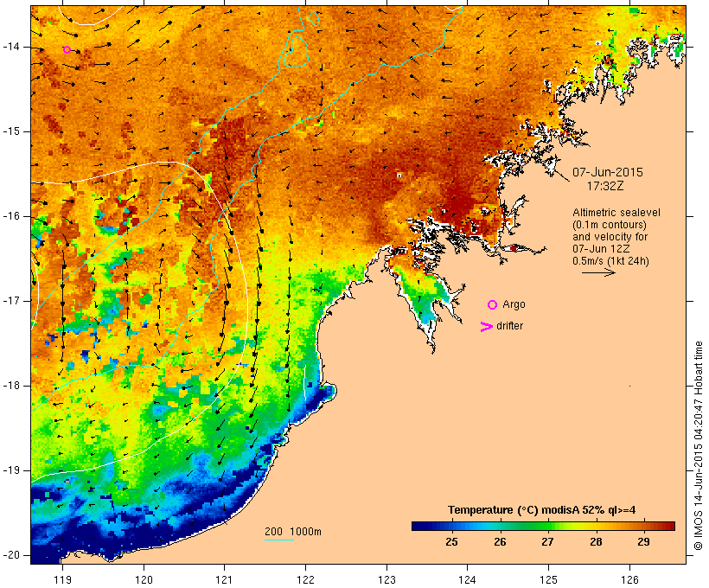Click the '200 1000m' depth contour label
This screenshot has width=709, height=588.
click(x=293, y=532)
